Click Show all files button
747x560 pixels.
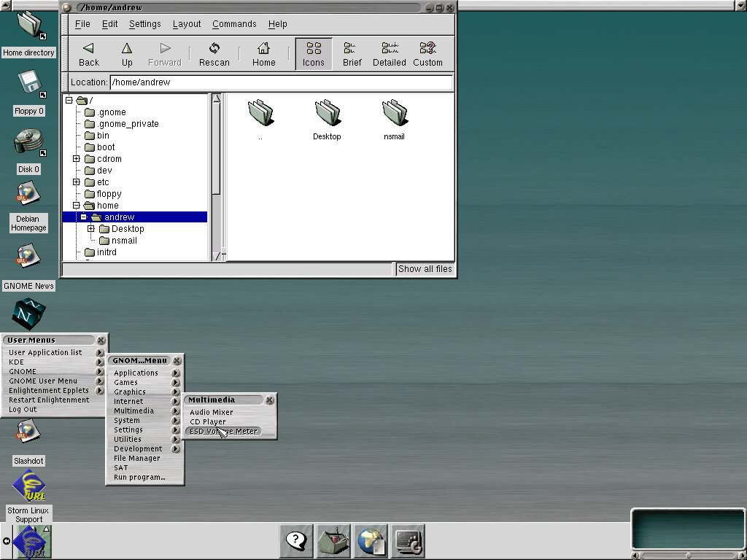coord(425,269)
